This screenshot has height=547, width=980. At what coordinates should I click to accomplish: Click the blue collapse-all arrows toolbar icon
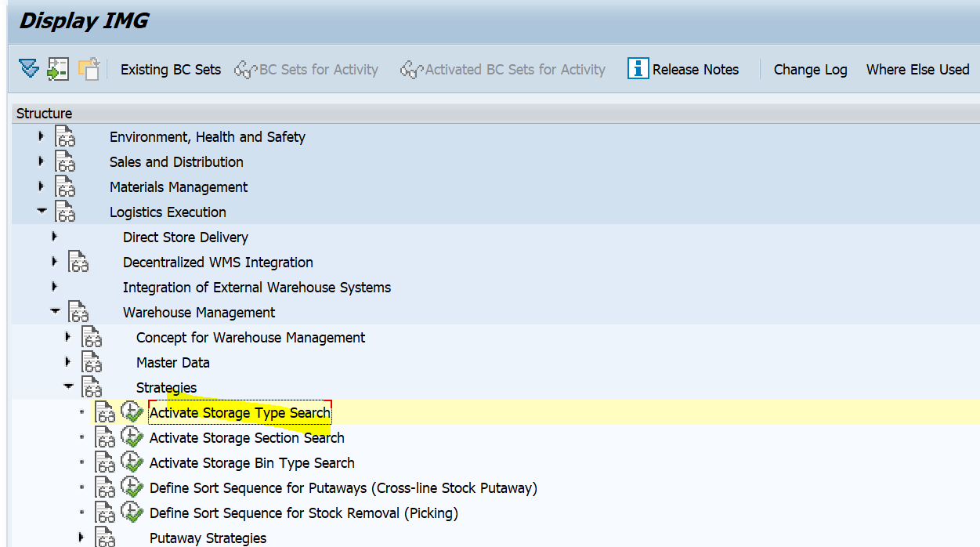coord(29,69)
